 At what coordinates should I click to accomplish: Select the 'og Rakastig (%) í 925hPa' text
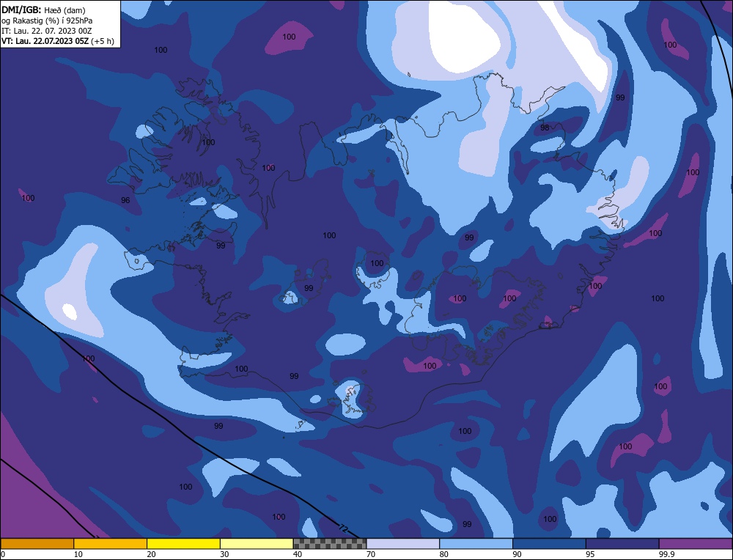pyautogui.click(x=47, y=21)
